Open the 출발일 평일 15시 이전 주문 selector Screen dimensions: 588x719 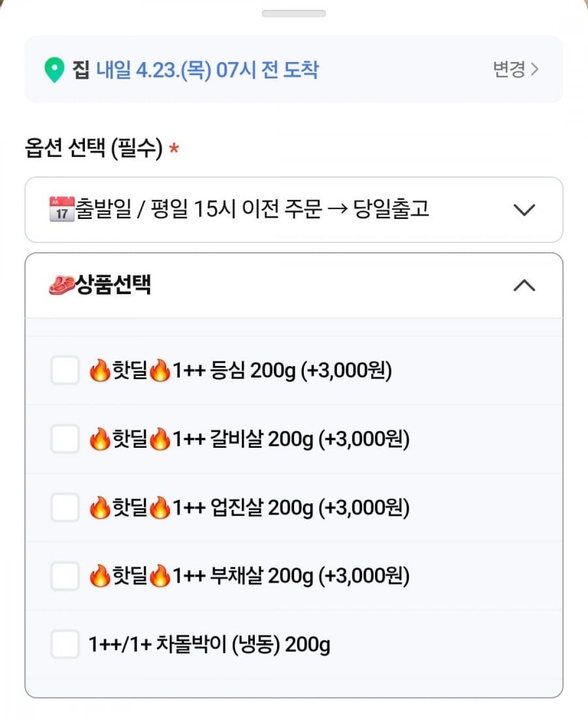261,210
